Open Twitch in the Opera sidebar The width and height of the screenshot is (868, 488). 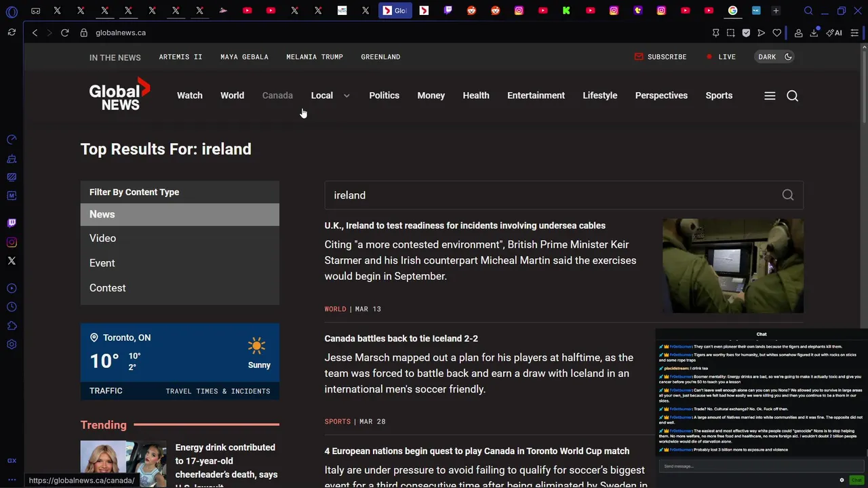[12, 222]
